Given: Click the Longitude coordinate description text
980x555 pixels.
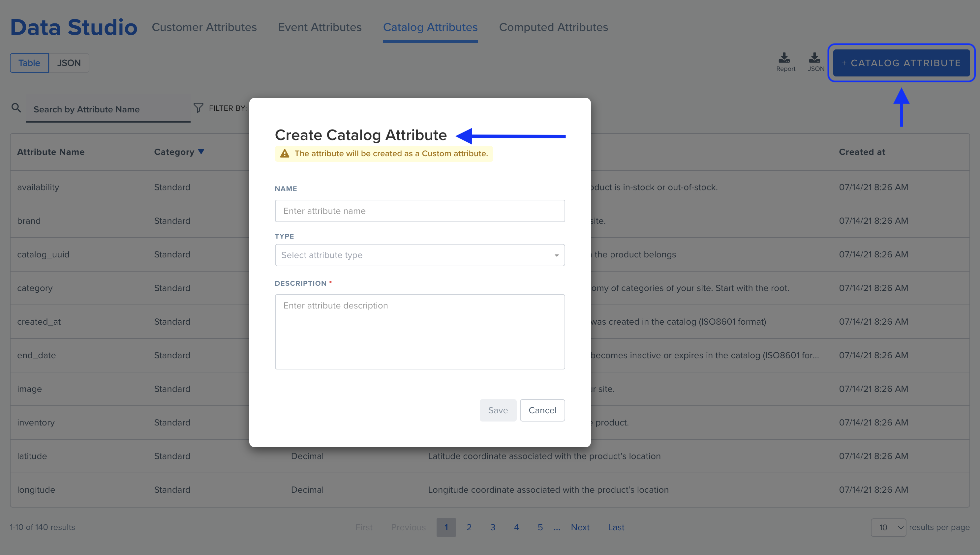Looking at the screenshot, I should pos(548,490).
